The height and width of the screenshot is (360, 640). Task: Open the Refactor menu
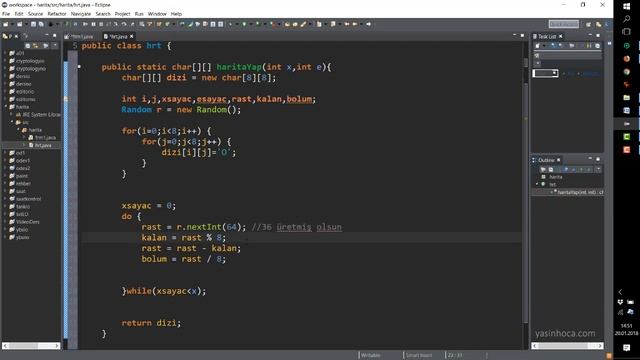point(57,14)
